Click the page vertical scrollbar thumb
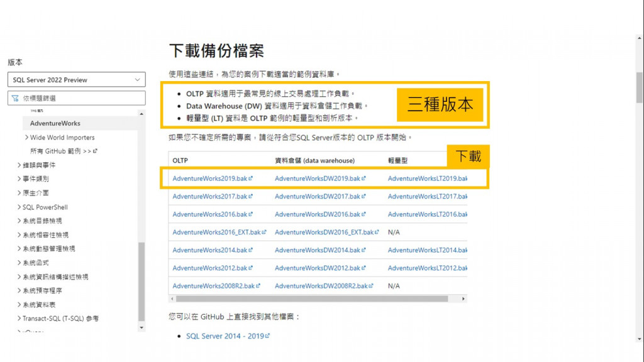This screenshot has height=362, width=644. (x=640, y=87)
